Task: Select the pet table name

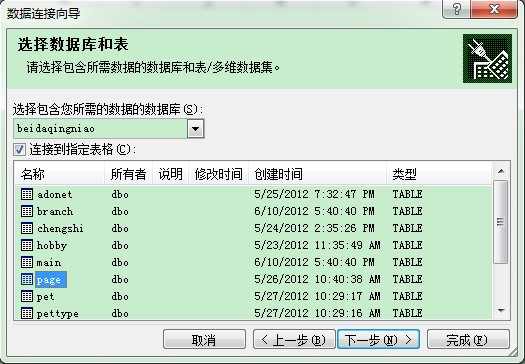Action: [x=45, y=297]
